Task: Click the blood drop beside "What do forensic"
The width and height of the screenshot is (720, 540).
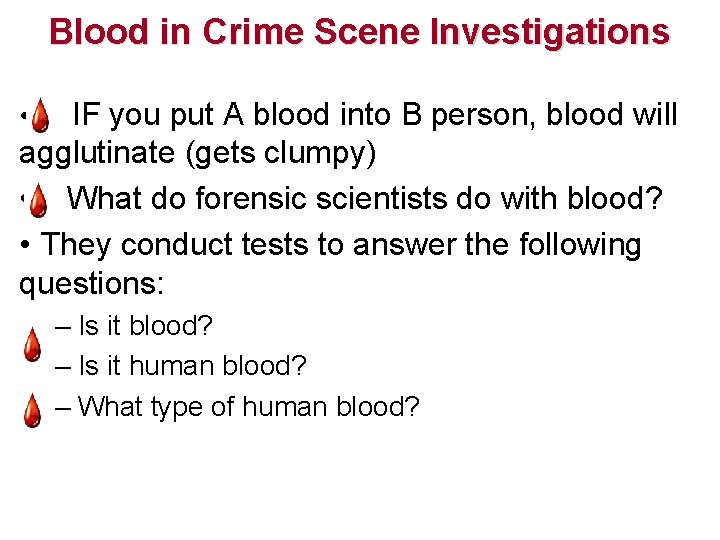Action: pyautogui.click(x=36, y=202)
